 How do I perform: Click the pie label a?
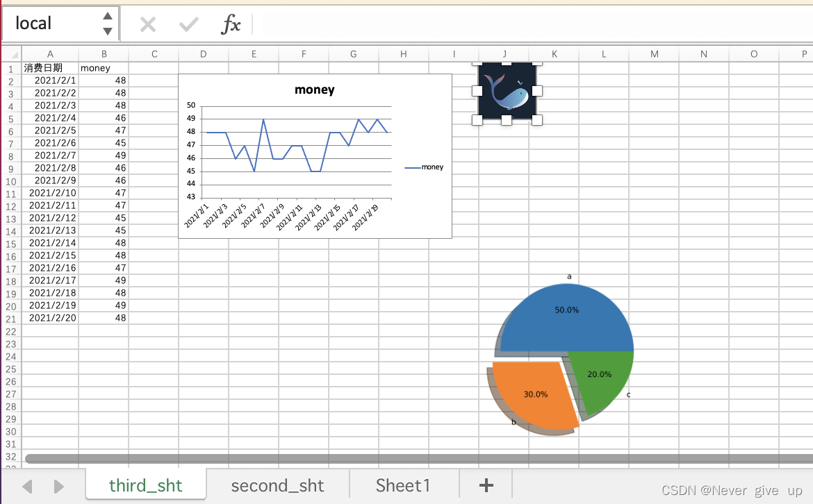[x=569, y=276]
